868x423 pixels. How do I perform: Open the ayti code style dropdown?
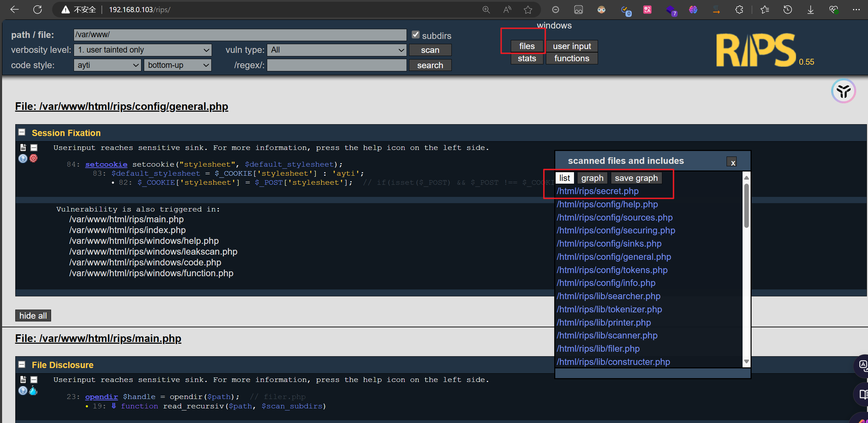pyautogui.click(x=107, y=65)
